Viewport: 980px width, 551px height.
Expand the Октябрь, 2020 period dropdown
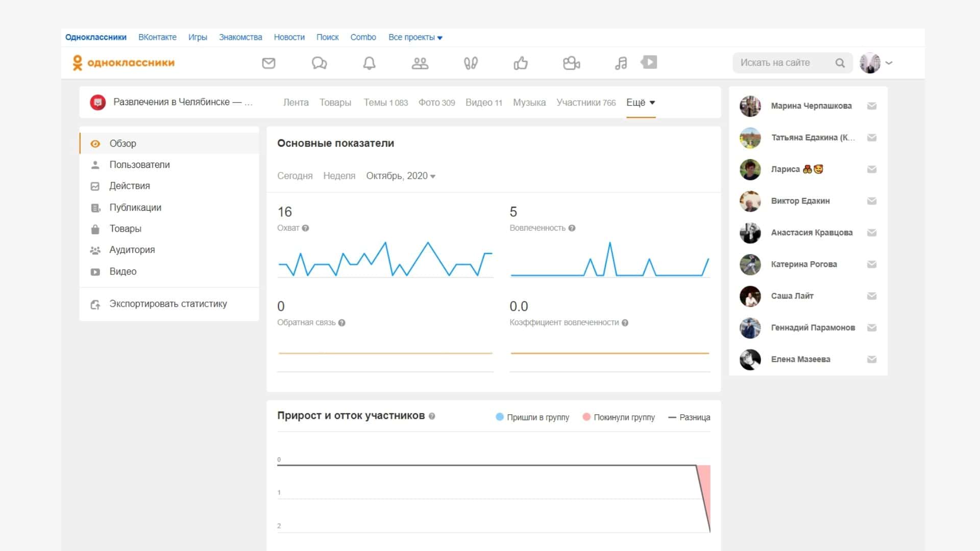tap(401, 176)
